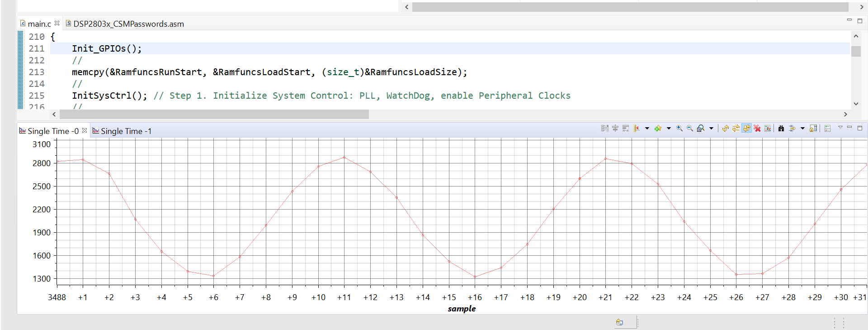Click the sample axis title
The height and width of the screenshot is (330, 868).
click(x=462, y=309)
